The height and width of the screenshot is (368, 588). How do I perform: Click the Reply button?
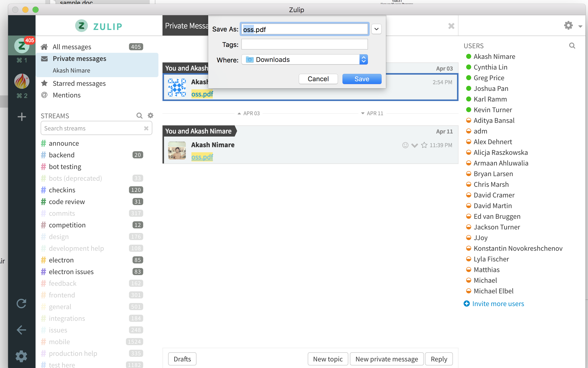(439, 359)
